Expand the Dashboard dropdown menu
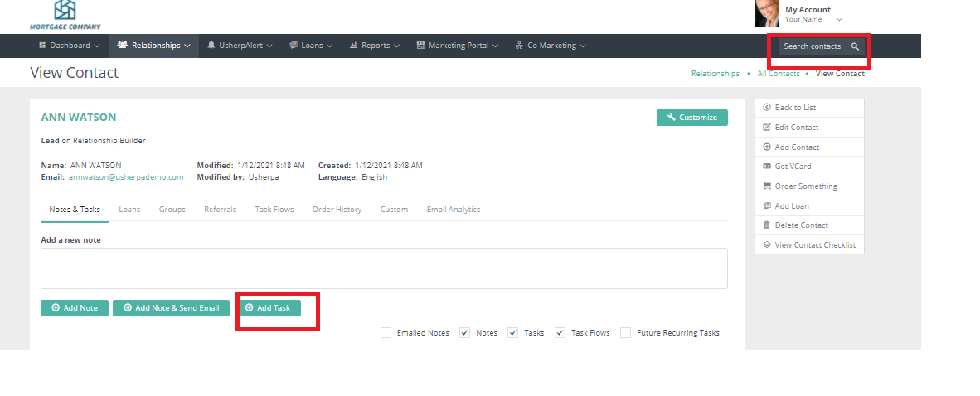Viewport: 980px width, 396px height. click(x=70, y=46)
